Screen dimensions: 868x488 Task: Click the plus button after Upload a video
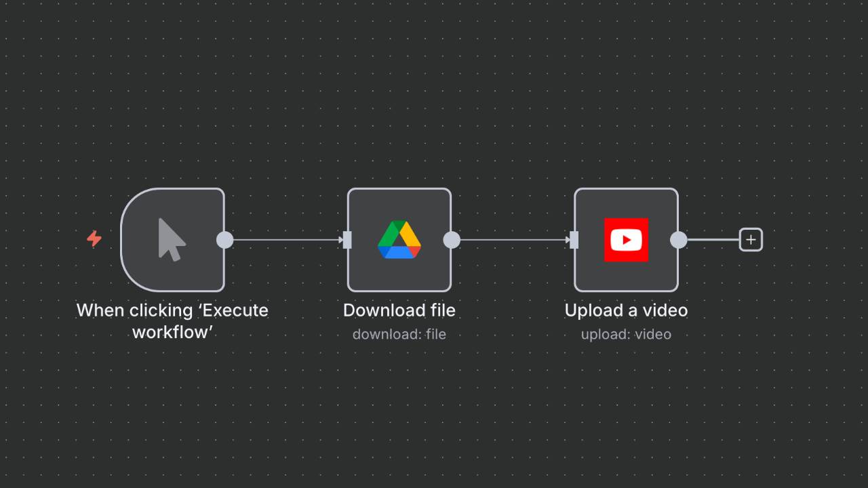(751, 240)
